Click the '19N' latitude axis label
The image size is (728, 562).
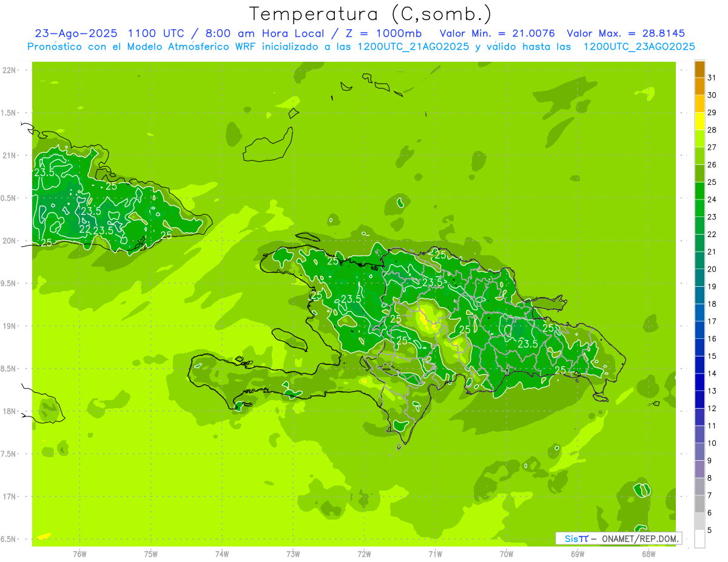coord(9,326)
